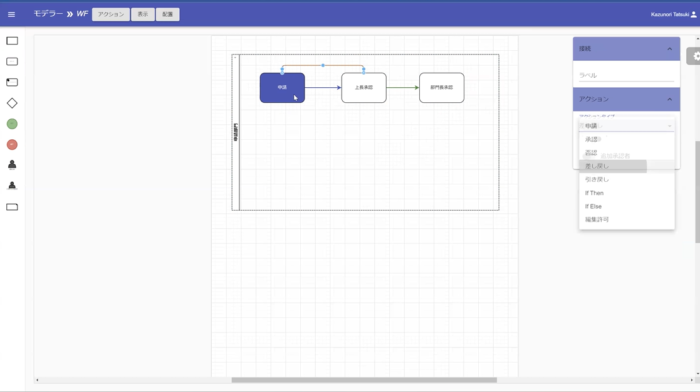Select the upper person actor icon
The height and width of the screenshot is (392, 700).
pyautogui.click(x=12, y=165)
